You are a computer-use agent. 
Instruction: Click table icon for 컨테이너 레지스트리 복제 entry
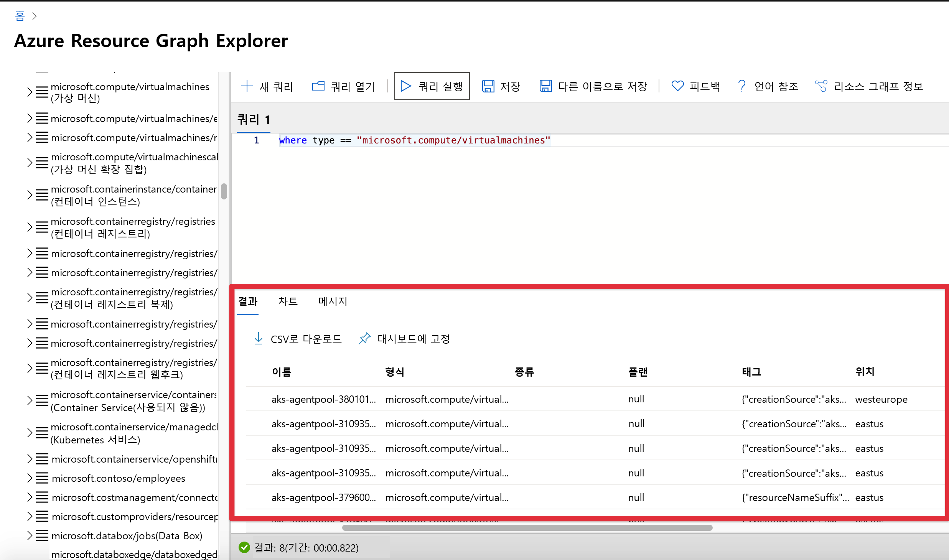(x=42, y=298)
